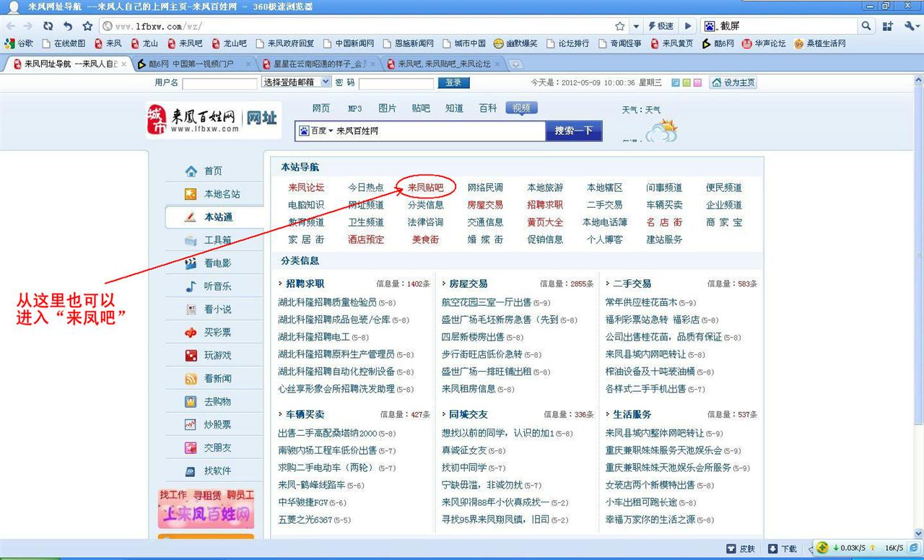This screenshot has height=560, width=924.
Task: Open the new tab plus button
Action: [x=515, y=64]
